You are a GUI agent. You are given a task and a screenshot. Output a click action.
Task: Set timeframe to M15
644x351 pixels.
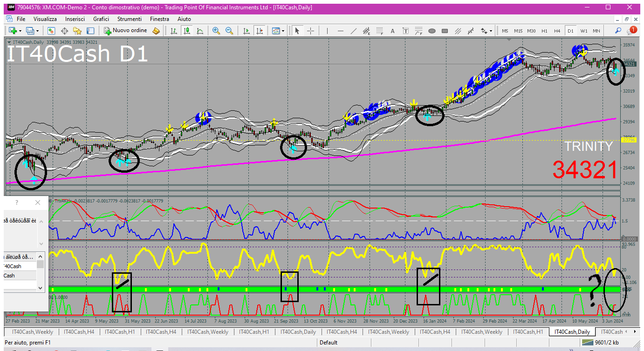pyautogui.click(x=518, y=31)
